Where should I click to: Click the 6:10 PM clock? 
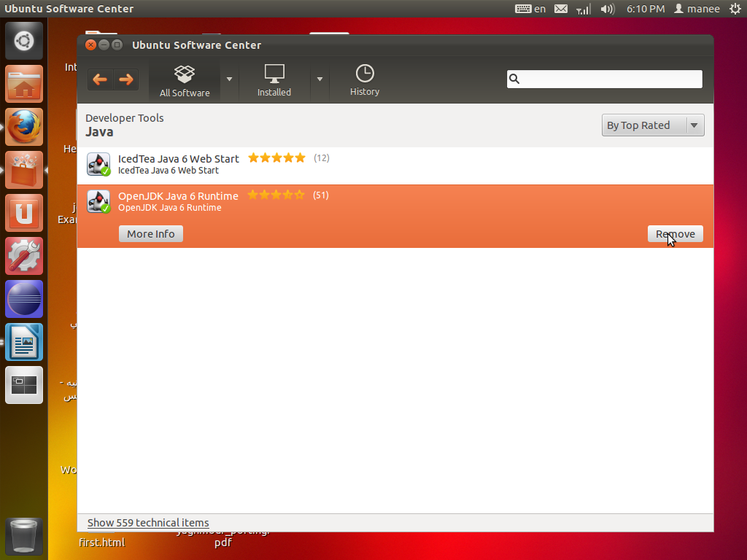click(x=646, y=9)
